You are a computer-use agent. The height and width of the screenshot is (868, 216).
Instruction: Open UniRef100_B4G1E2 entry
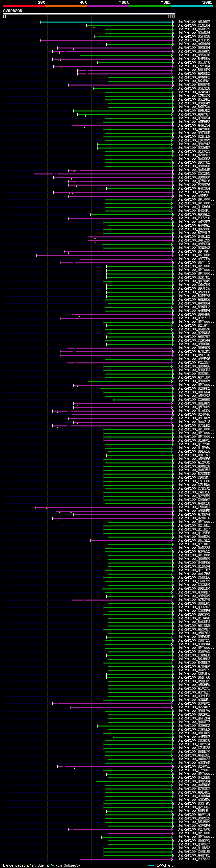coord(194,236)
